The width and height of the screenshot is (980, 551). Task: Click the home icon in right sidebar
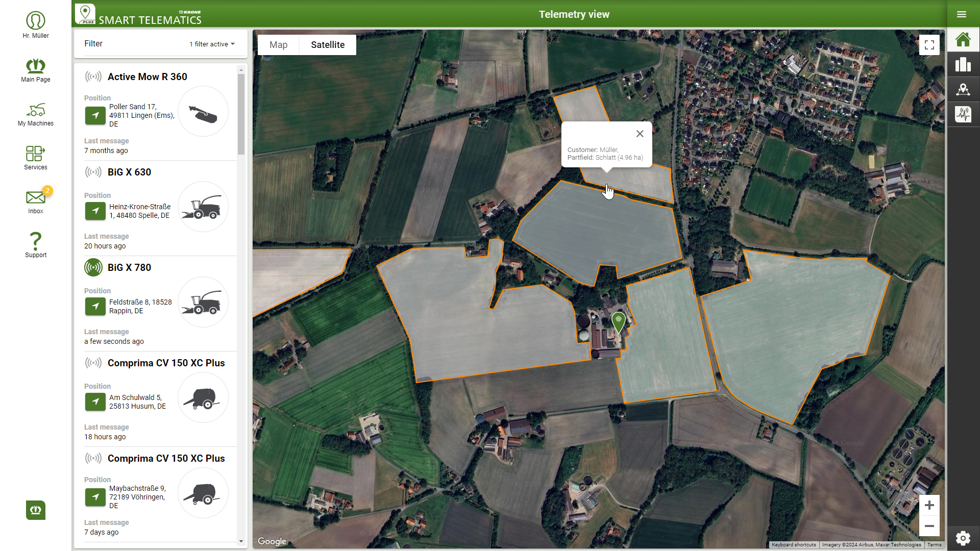(x=963, y=39)
